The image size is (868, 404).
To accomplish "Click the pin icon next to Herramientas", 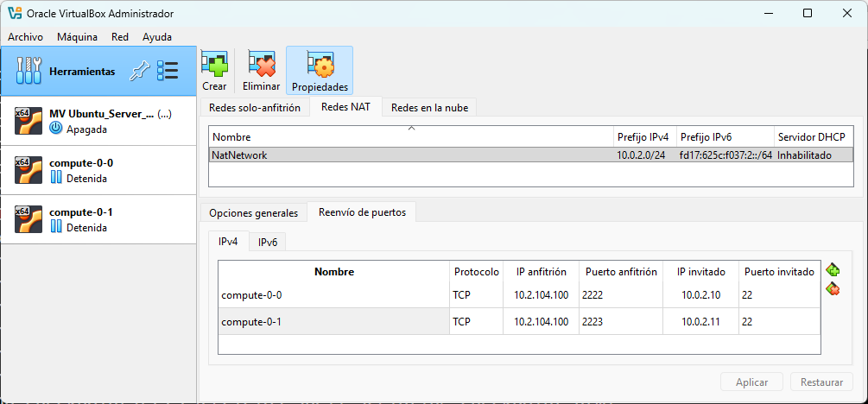I will tap(138, 72).
